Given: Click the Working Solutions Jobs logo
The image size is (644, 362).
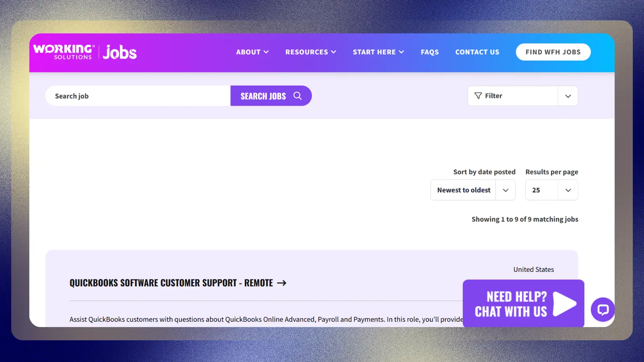Looking at the screenshot, I should 85,52.
